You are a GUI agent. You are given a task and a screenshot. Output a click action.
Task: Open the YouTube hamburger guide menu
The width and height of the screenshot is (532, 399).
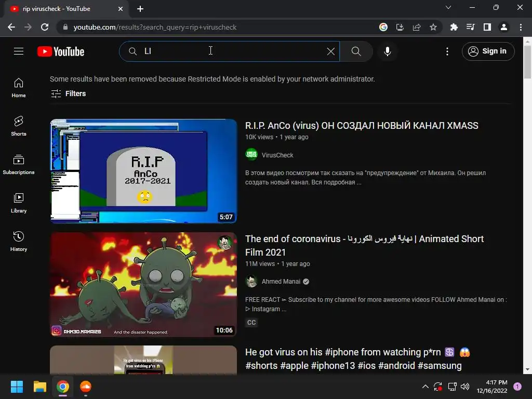[x=19, y=51]
